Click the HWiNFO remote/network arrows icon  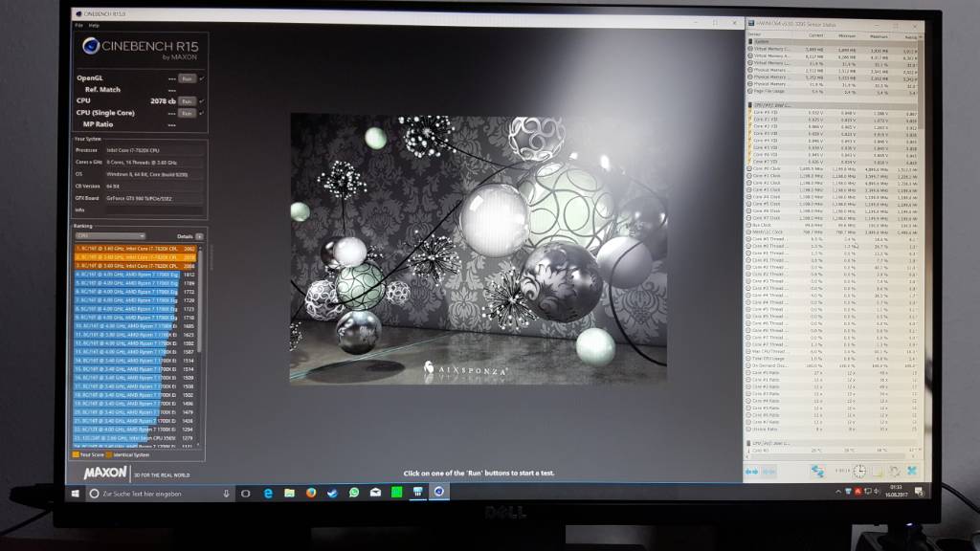817,472
